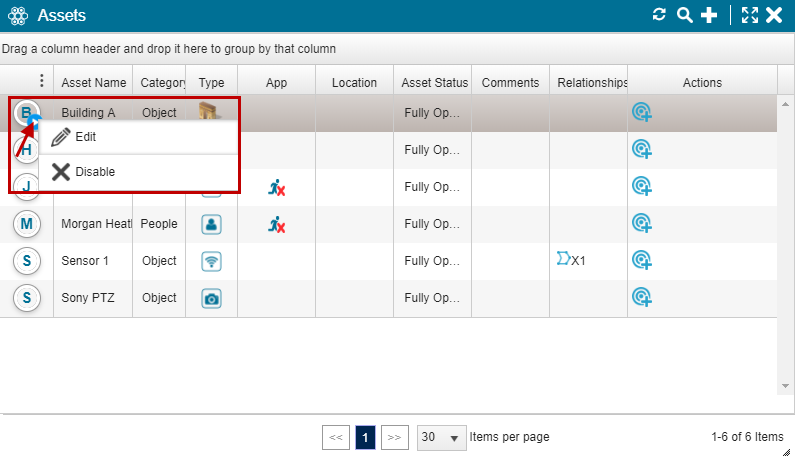Click the target action icon for Sensor 1

(x=642, y=261)
